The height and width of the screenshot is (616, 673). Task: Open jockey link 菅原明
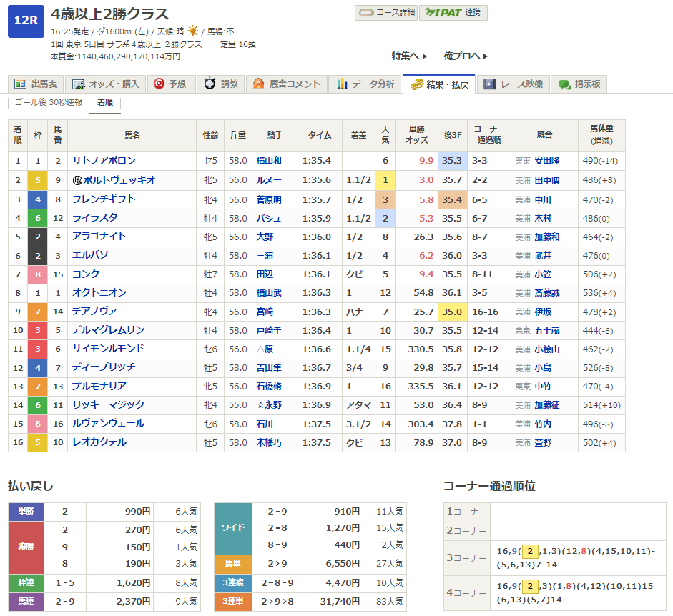point(269,199)
